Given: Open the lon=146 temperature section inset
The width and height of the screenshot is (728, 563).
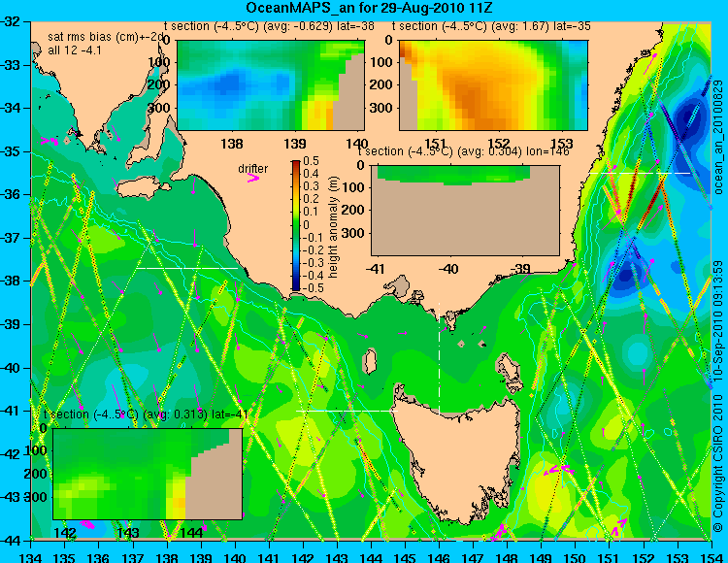Looking at the screenshot, I should 466,211.
